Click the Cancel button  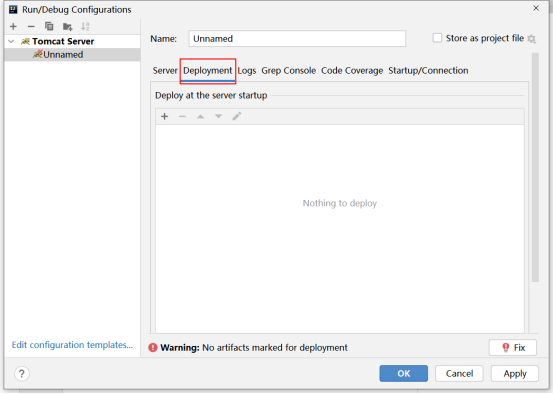pyautogui.click(x=459, y=374)
